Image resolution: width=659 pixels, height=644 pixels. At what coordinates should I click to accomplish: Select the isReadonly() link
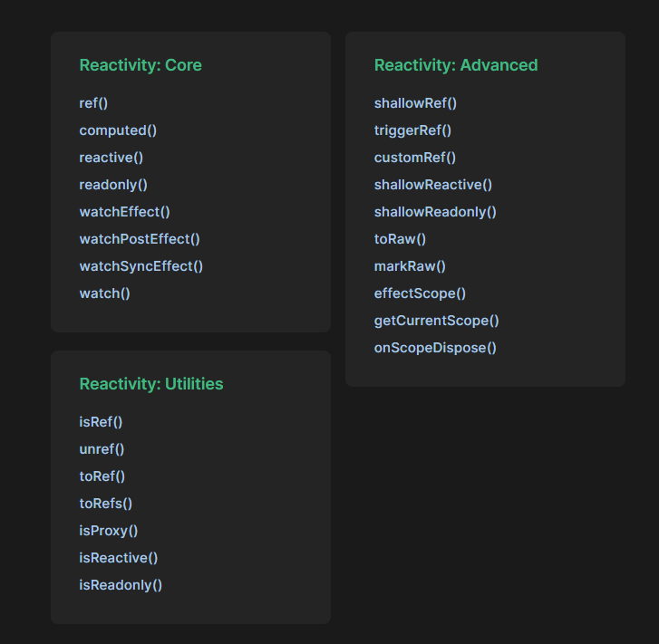(x=121, y=585)
